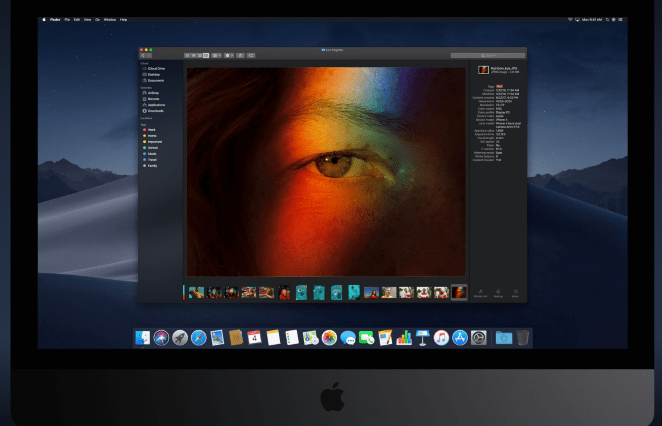Open Siri from the dock

(161, 339)
